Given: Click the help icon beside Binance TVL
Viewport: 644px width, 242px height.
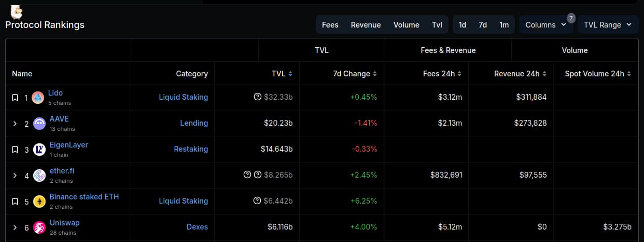Looking at the screenshot, I should pyautogui.click(x=257, y=201).
